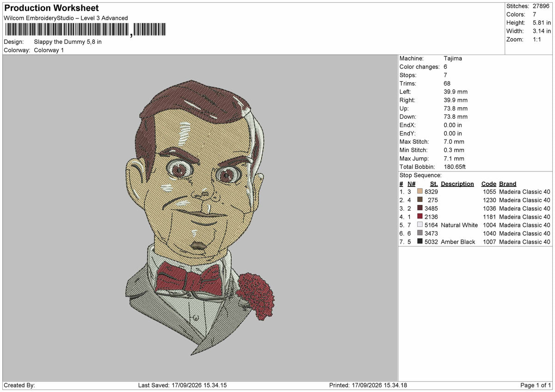Click the barcode under the studio name
555x392 pixels.
click(x=85, y=30)
